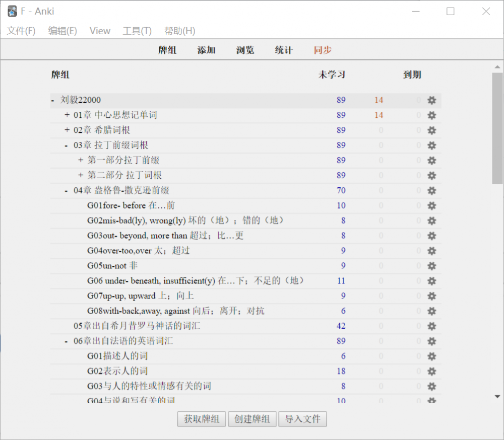Screen dimensions: 504x440
Task: Open the 浏览 card browser
Action: [x=245, y=50]
